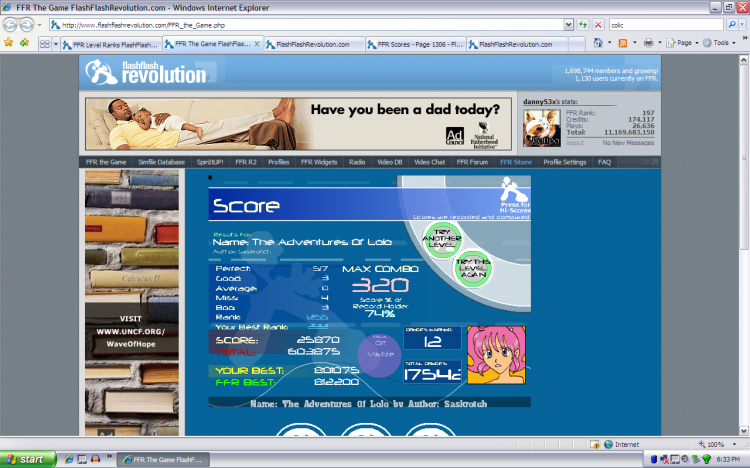Switch to FFR Scores - Page 1306 tab

coord(416,45)
